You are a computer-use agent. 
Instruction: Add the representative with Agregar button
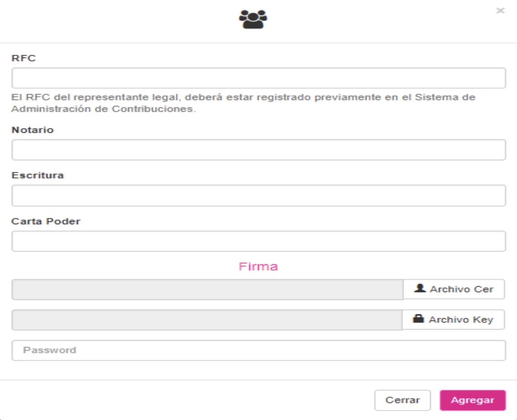click(473, 400)
